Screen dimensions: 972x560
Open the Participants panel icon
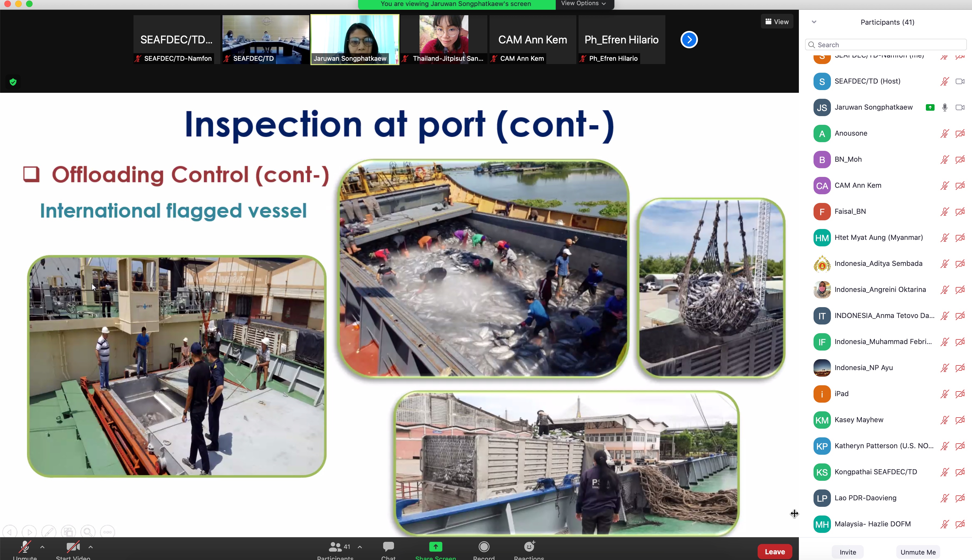click(x=335, y=546)
